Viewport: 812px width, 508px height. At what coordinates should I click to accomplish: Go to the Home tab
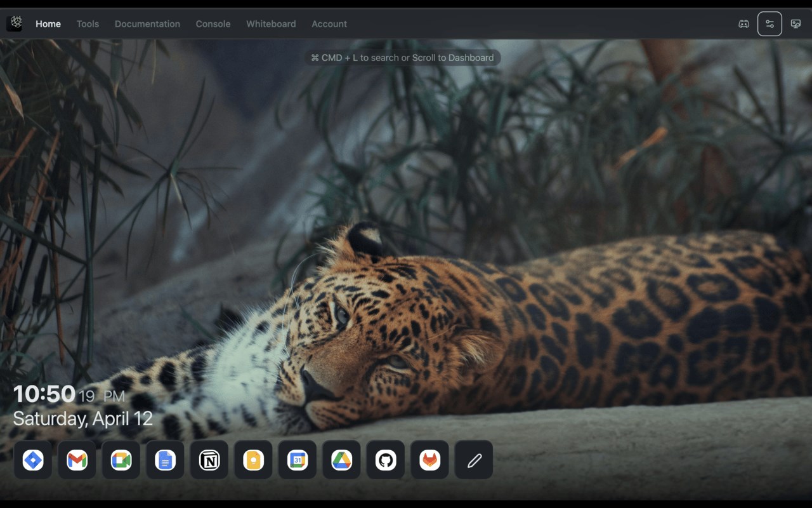coord(48,24)
